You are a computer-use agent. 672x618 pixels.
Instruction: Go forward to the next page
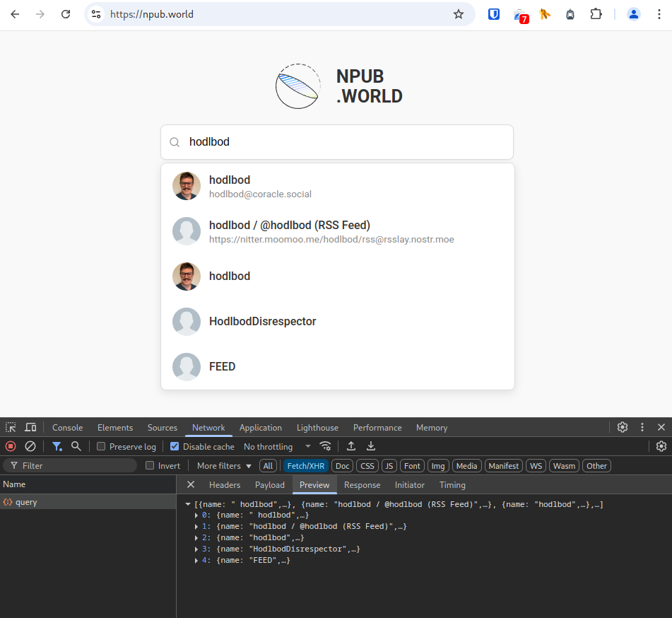[40, 14]
